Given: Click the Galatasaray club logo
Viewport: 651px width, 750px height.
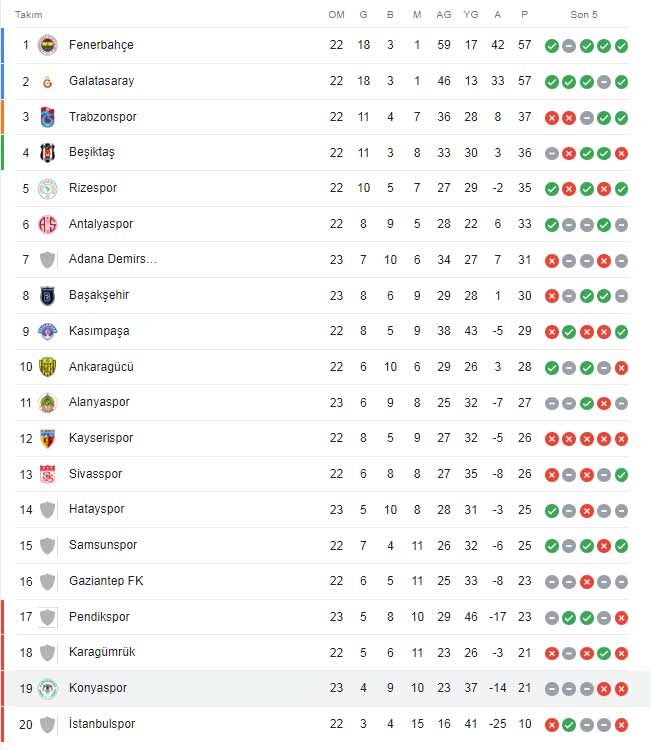Looking at the screenshot, I should tap(47, 82).
